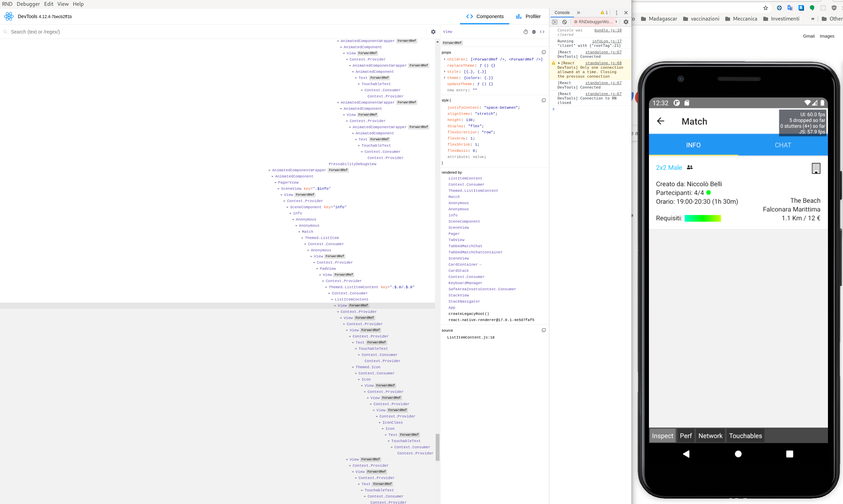Click the blue S extension icon in Chrome

(801, 8)
